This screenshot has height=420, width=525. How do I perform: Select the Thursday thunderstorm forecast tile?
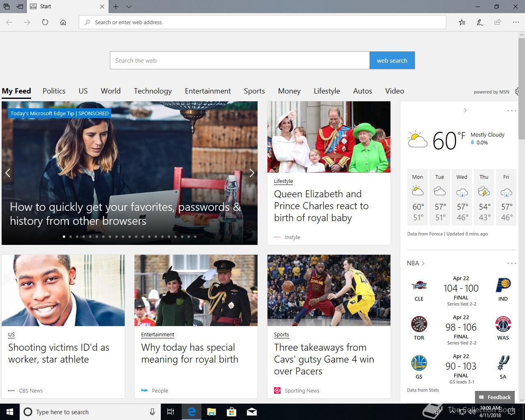coord(484,197)
